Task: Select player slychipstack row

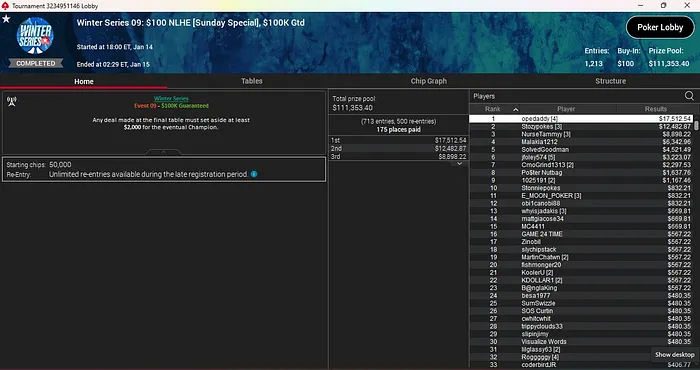Action: [x=581, y=249]
